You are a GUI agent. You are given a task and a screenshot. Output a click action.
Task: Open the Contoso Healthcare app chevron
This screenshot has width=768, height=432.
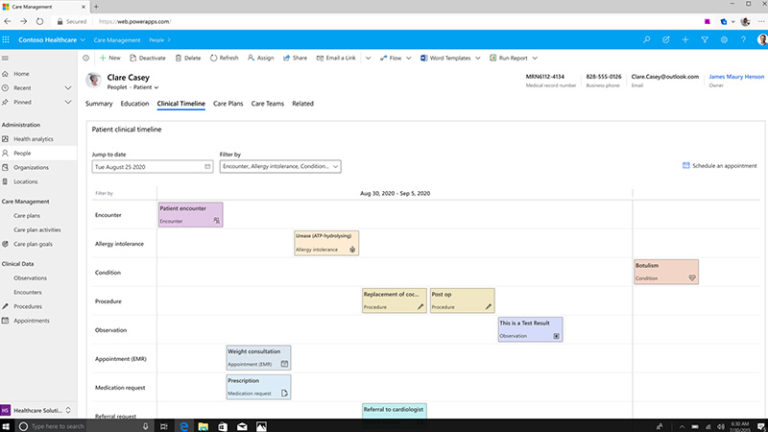[x=83, y=40]
